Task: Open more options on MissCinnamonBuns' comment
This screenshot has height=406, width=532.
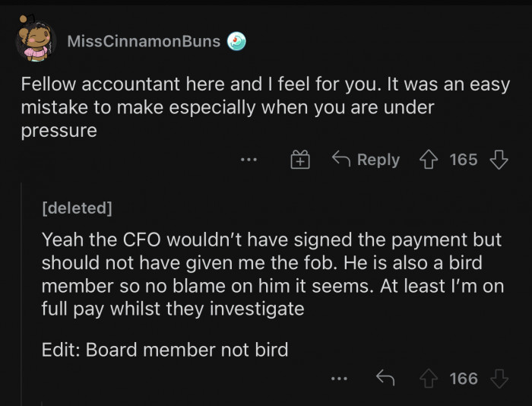Action: [249, 160]
